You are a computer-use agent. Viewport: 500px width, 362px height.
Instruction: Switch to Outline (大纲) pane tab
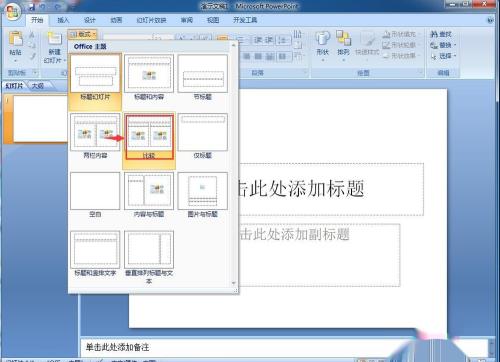[38, 86]
